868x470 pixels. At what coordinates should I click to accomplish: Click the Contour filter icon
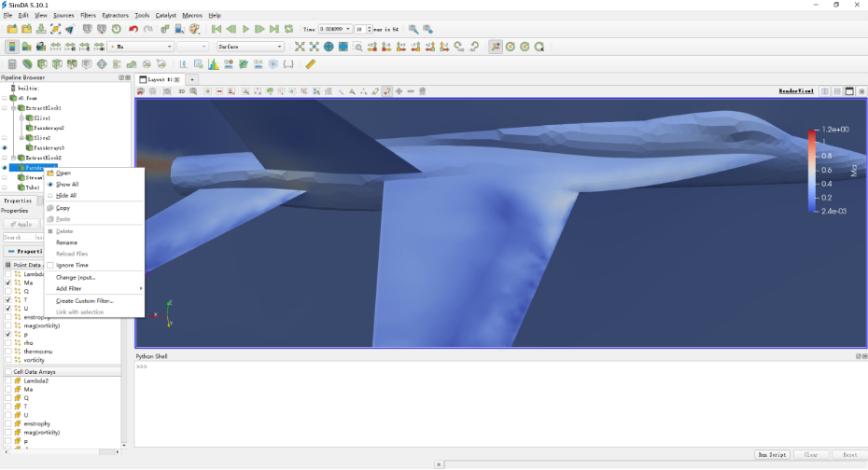pos(27,64)
